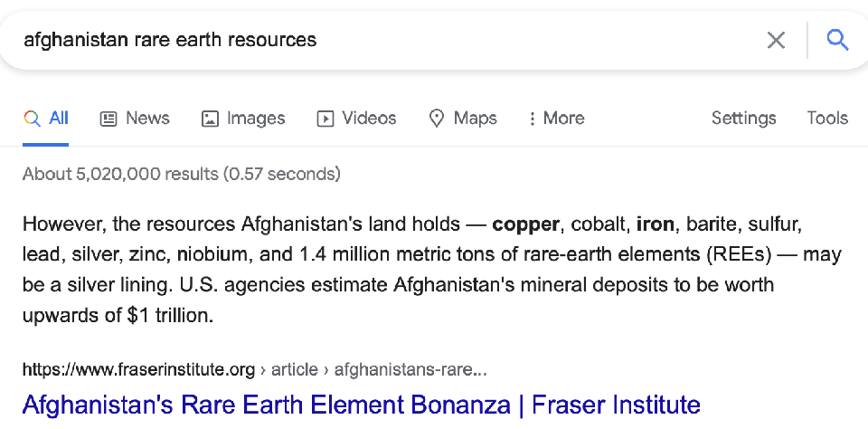Open the Settings menu
The height and width of the screenshot is (429, 868).
(x=743, y=119)
